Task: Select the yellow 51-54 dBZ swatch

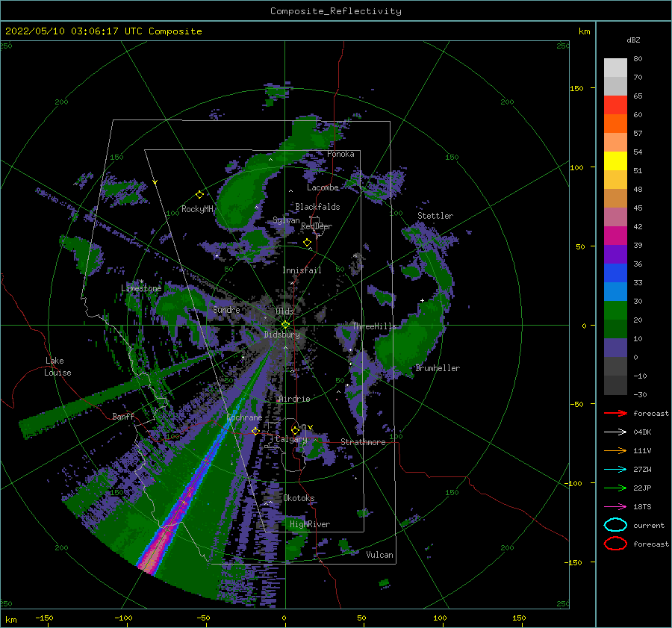Action: coord(615,161)
